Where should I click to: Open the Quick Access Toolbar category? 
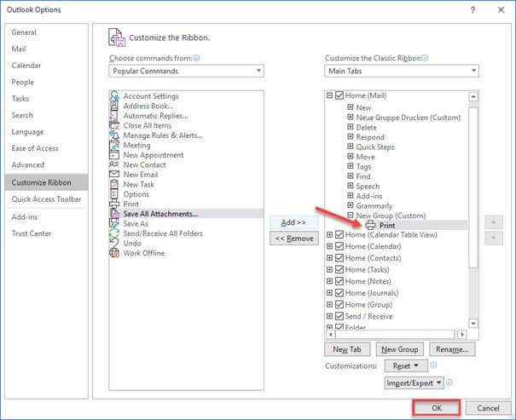click(x=46, y=199)
